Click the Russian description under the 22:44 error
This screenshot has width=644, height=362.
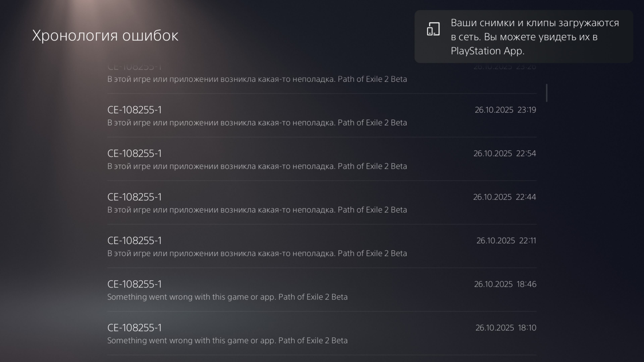point(257,210)
